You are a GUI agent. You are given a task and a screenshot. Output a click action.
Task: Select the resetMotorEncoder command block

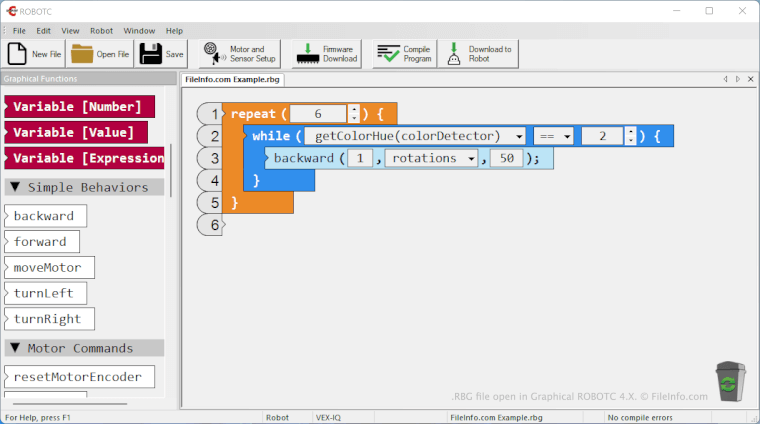80,377
